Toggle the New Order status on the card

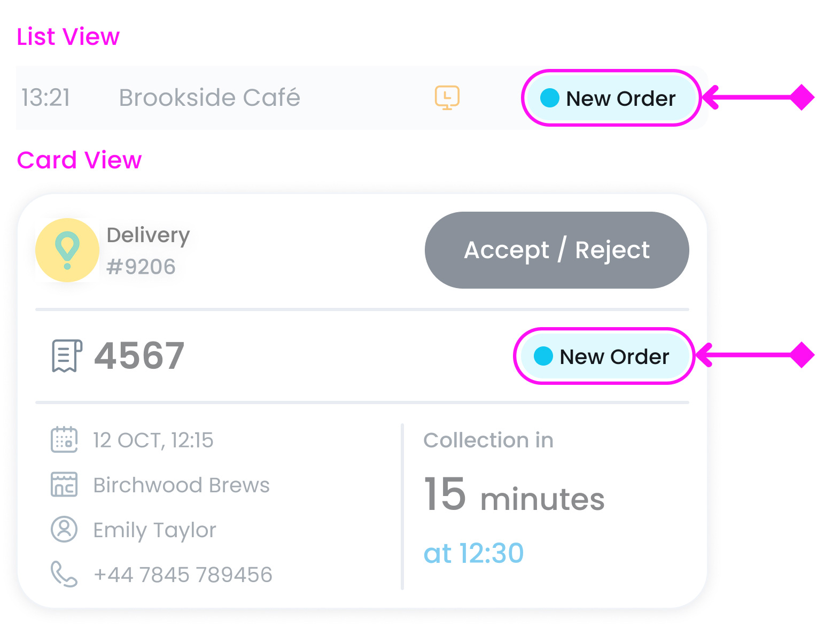pyautogui.click(x=603, y=356)
